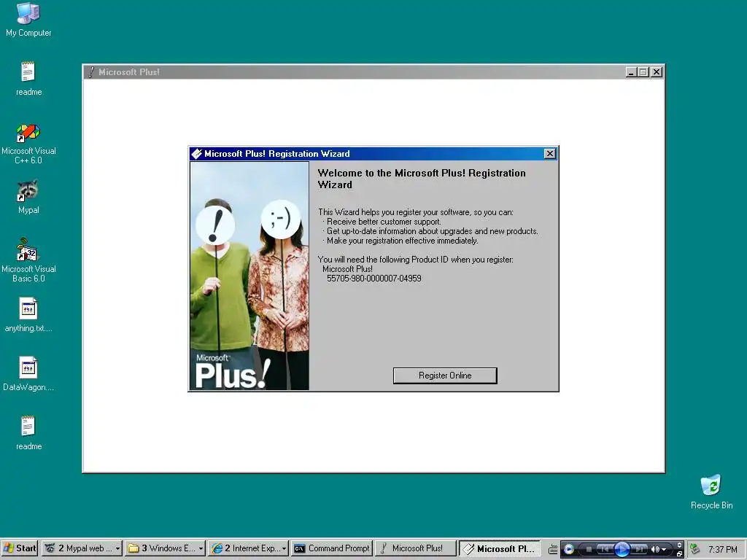Click the Product ID 55705-980-0000007-04959 text
Image resolution: width=747 pixels, height=560 pixels.
[x=374, y=278]
